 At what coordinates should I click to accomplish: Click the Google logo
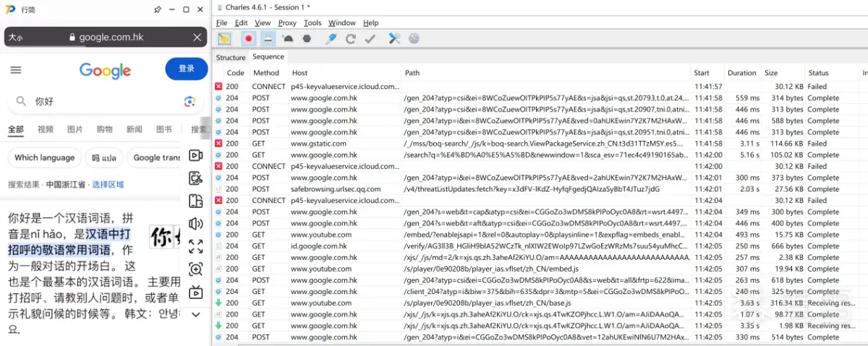point(105,70)
